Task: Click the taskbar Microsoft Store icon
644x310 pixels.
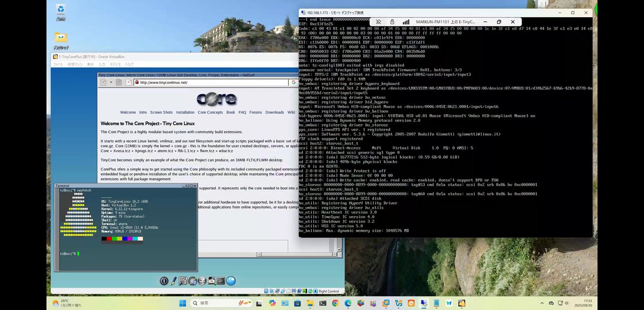Action: (297, 303)
